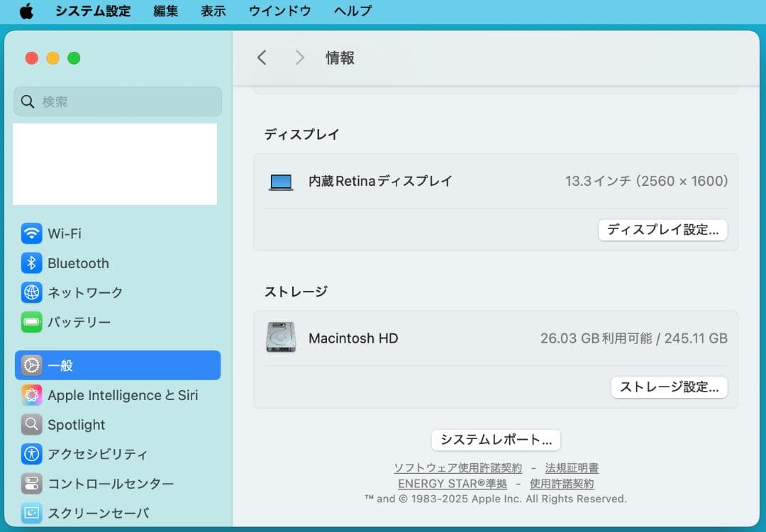
Task: Select the アクセシビリティ icon
Action: click(x=31, y=454)
